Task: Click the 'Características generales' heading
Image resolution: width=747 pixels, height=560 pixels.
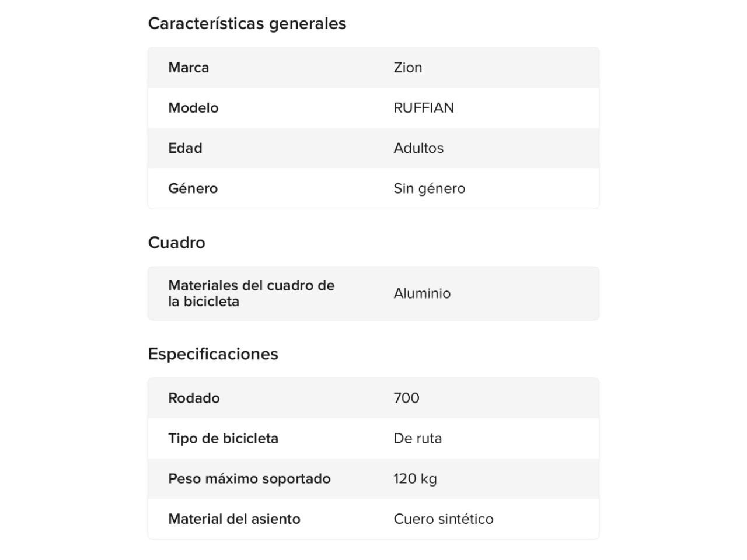Action: 247,24
